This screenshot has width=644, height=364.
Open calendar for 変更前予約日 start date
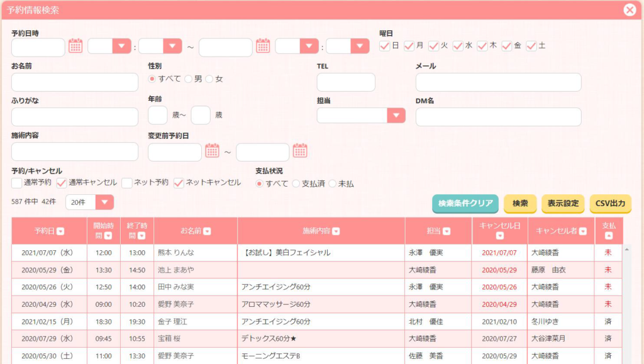point(213,151)
